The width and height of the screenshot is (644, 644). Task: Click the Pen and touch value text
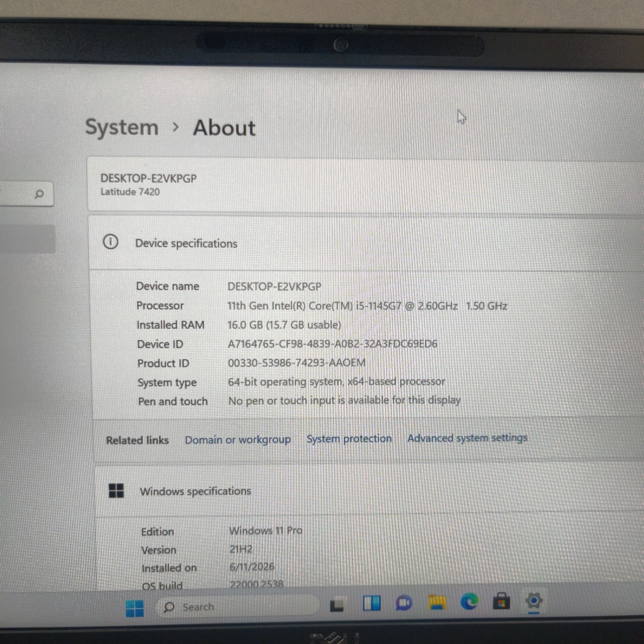344,400
